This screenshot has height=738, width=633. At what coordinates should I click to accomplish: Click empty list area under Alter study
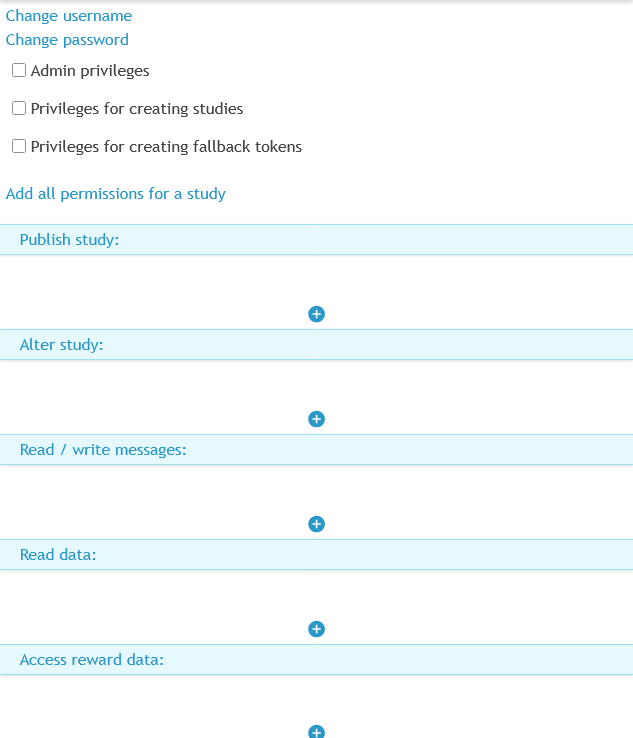click(x=316, y=384)
